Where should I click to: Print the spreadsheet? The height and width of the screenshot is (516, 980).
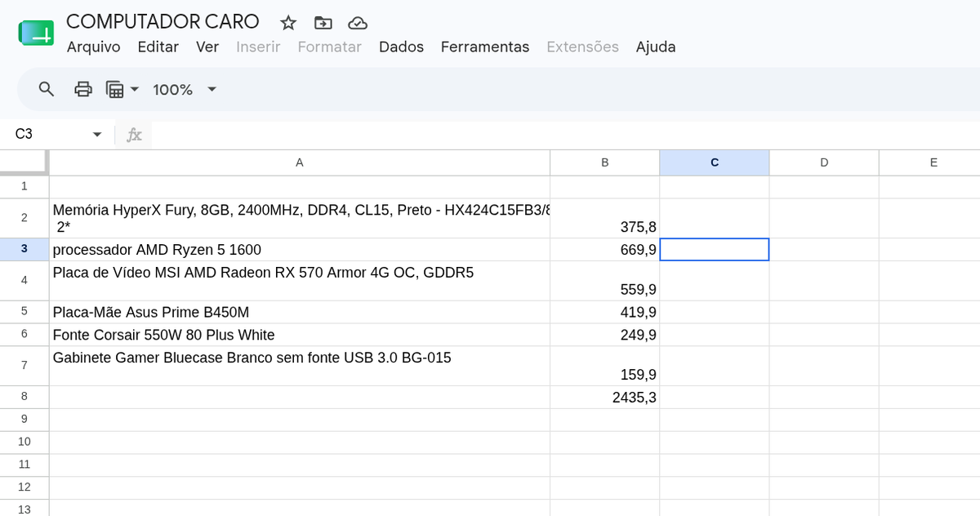[x=83, y=89]
